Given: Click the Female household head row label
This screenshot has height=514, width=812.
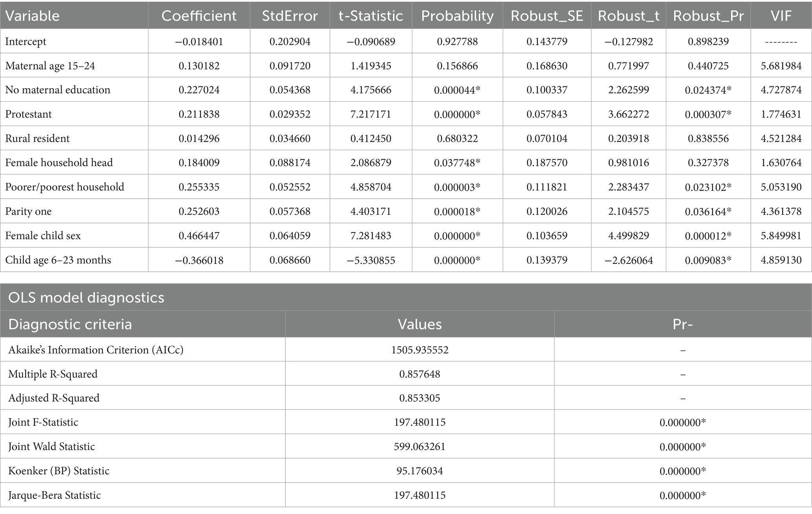Looking at the screenshot, I should tap(59, 163).
